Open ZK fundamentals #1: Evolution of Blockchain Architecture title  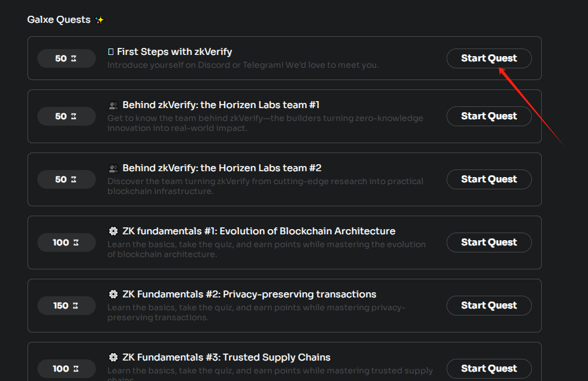[259, 231]
